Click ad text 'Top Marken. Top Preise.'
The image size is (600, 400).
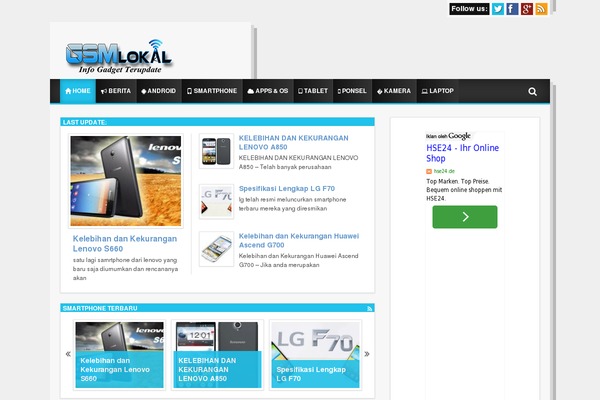(458, 181)
